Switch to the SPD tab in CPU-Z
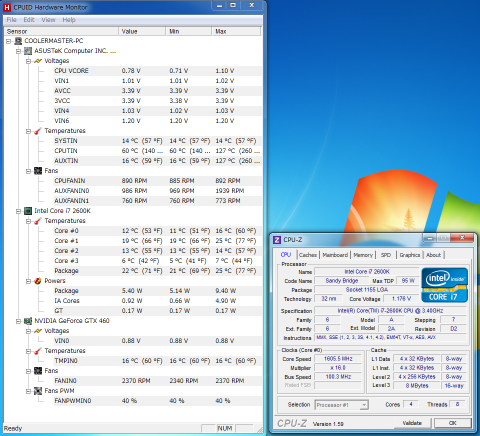 (386, 255)
